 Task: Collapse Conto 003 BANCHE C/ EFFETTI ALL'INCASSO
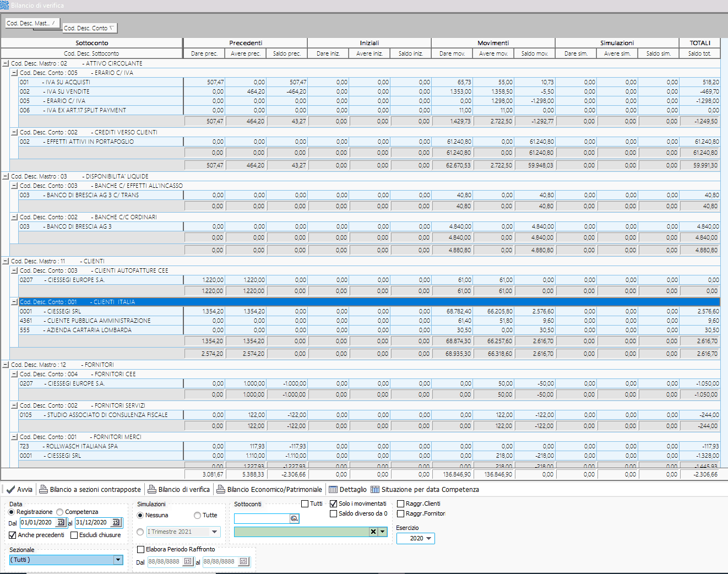[x=14, y=186]
